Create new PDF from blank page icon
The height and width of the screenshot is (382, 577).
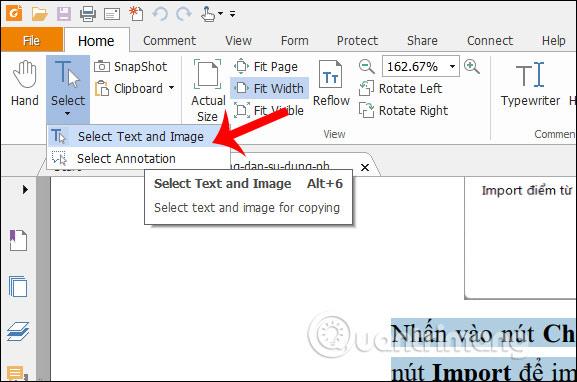coord(136,14)
